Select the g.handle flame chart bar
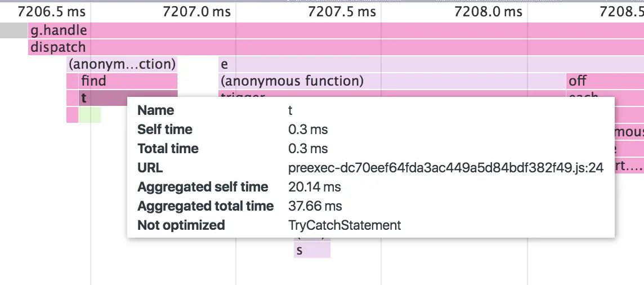Image resolution: width=644 pixels, height=285 pixels. tap(59, 30)
